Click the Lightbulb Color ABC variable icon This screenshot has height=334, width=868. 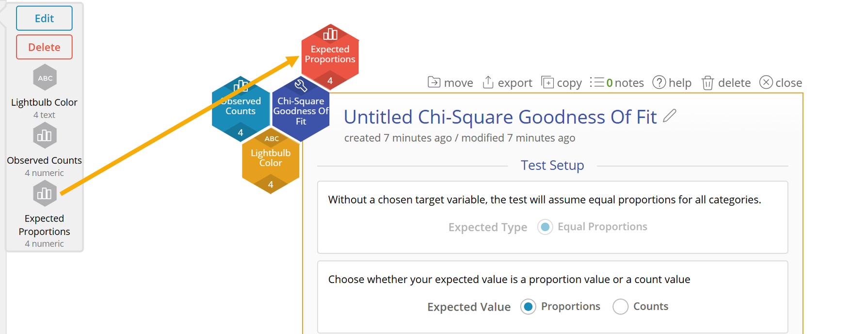(45, 78)
